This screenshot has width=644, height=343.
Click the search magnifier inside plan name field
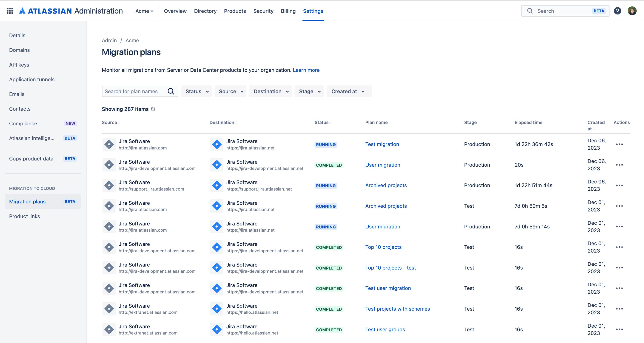(171, 91)
